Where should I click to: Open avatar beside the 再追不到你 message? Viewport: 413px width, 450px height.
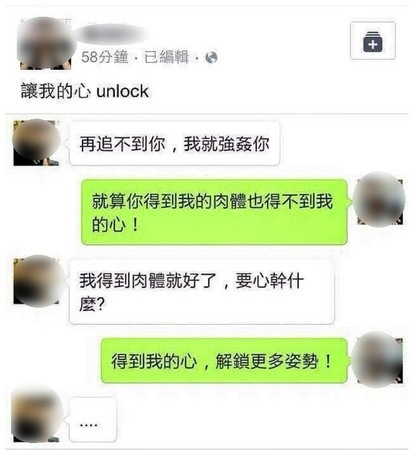coord(36,143)
